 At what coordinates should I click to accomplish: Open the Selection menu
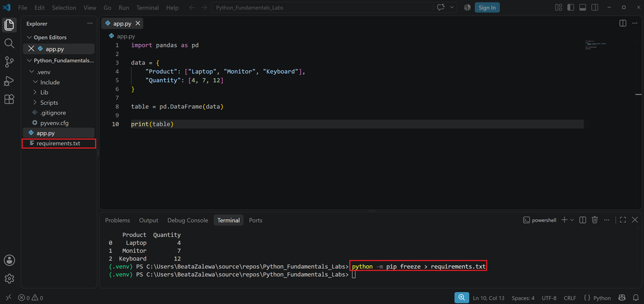click(64, 8)
